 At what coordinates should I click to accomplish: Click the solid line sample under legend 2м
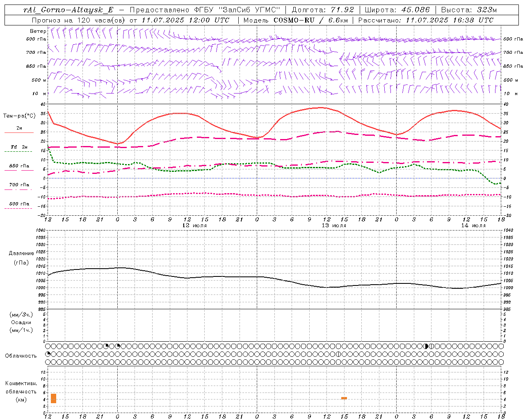(x=19, y=133)
